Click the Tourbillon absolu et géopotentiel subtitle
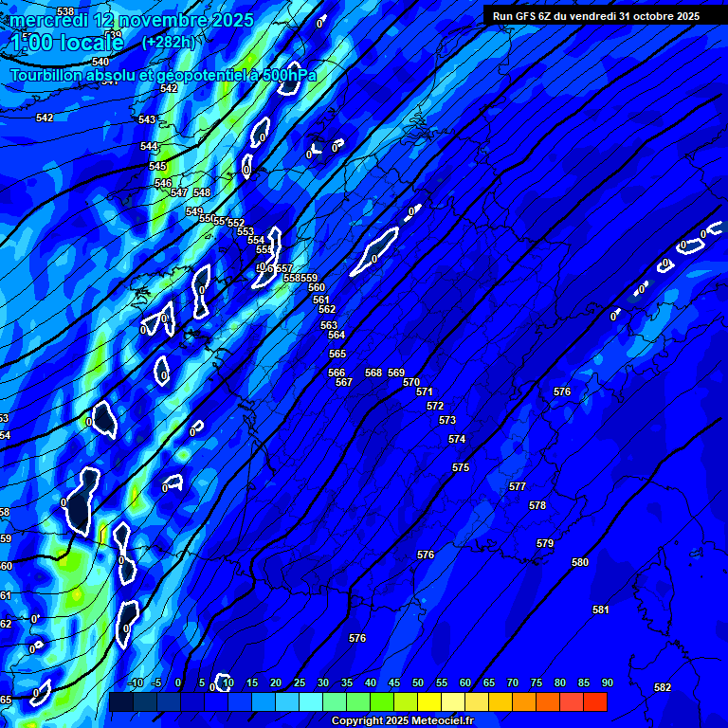 163,75
